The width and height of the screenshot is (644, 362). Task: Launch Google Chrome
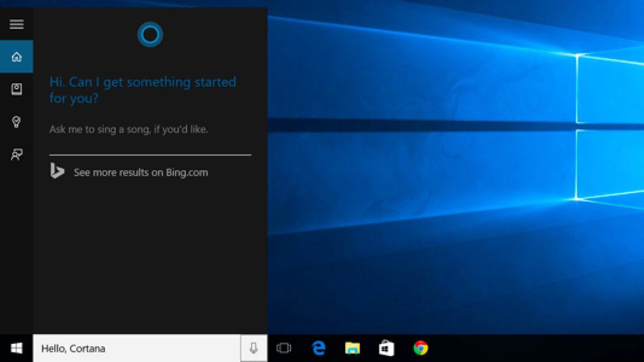420,349
